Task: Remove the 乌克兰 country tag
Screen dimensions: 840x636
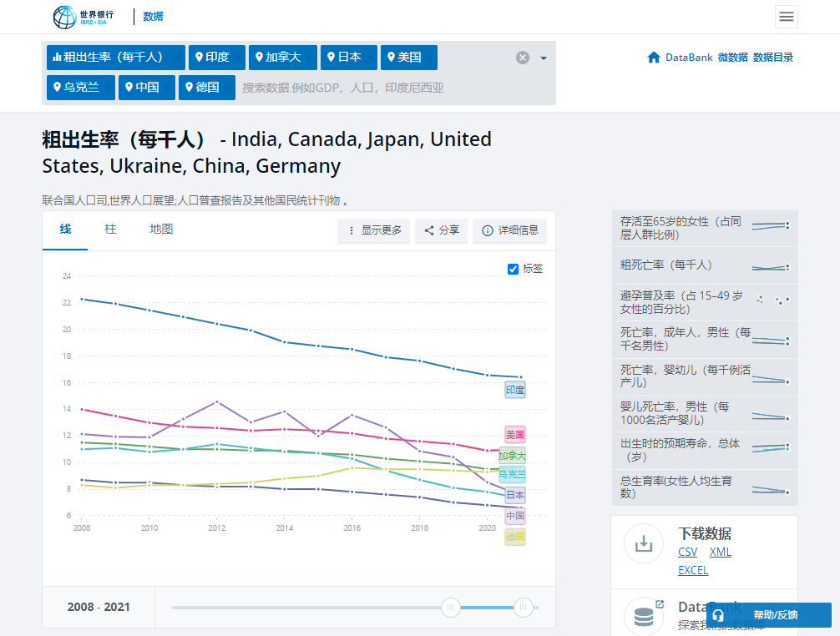Action: pyautogui.click(x=107, y=88)
